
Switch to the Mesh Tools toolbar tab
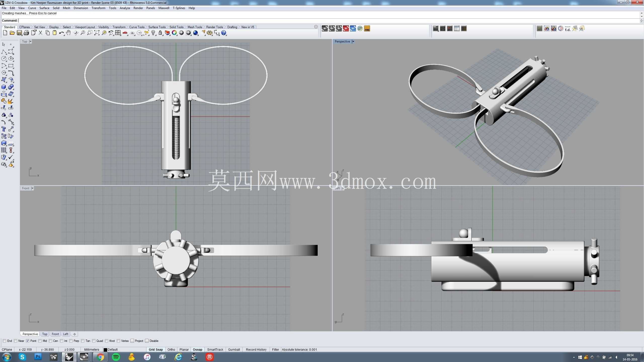click(195, 27)
